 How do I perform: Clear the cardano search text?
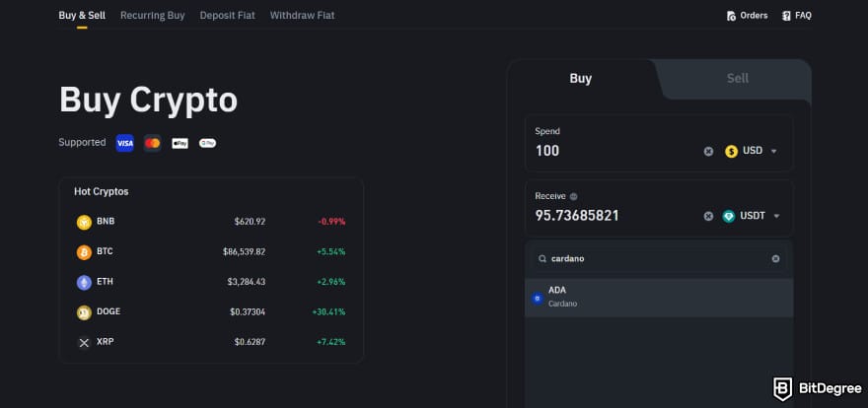click(x=775, y=259)
